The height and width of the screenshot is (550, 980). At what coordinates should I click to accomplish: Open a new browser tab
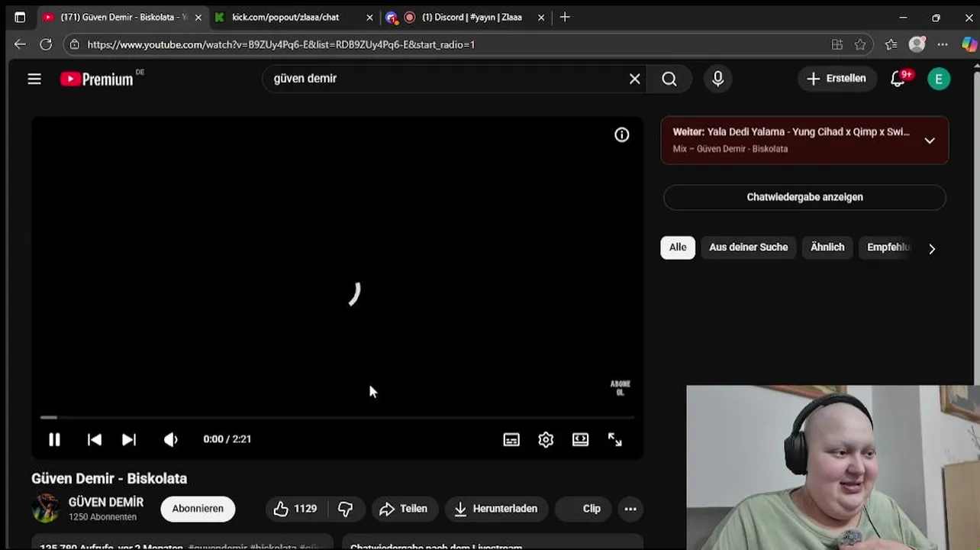565,17
